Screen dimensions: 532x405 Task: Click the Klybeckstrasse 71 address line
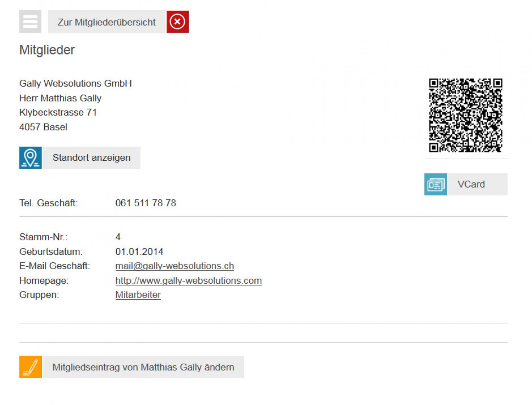[58, 112]
